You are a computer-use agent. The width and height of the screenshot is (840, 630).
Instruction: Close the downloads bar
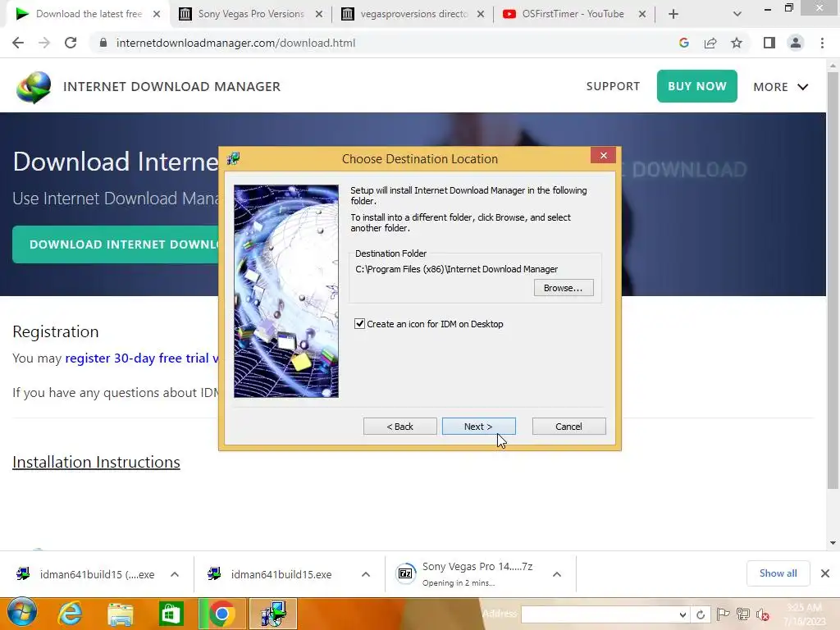pos(825,573)
